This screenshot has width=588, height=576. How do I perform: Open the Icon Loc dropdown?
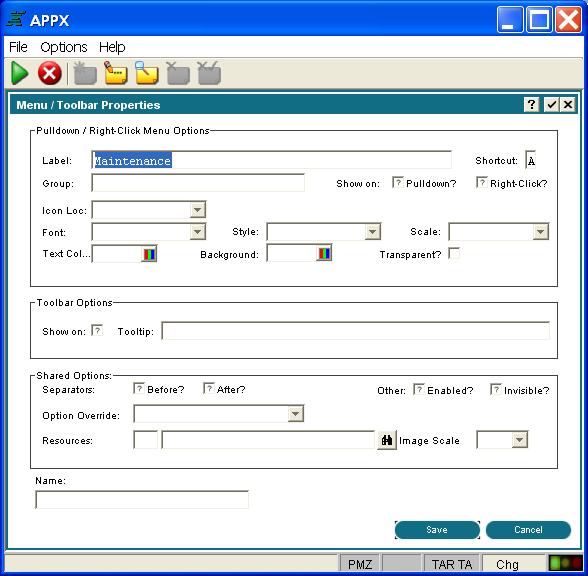pos(198,210)
